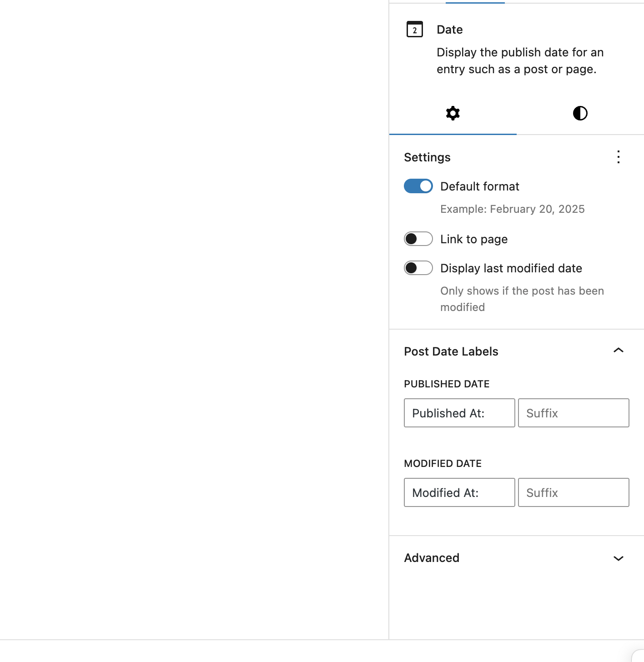The height and width of the screenshot is (662, 644).
Task: Click the Modified Date Suffix field
Action: tap(574, 492)
